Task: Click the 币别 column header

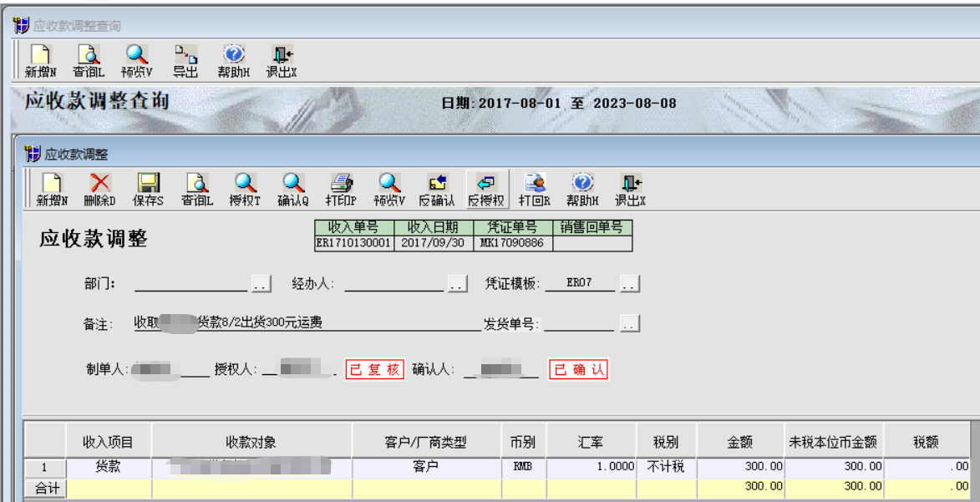Action: [524, 442]
